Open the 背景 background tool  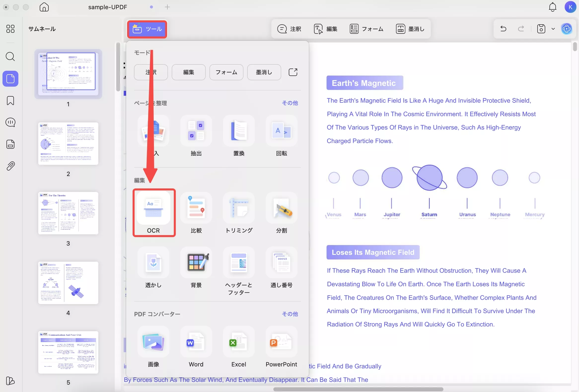click(196, 262)
